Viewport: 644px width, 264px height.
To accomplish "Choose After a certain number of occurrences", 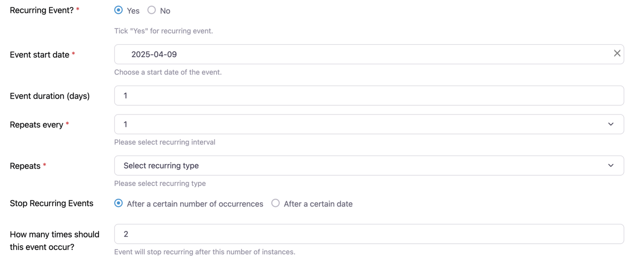I will click(x=119, y=203).
